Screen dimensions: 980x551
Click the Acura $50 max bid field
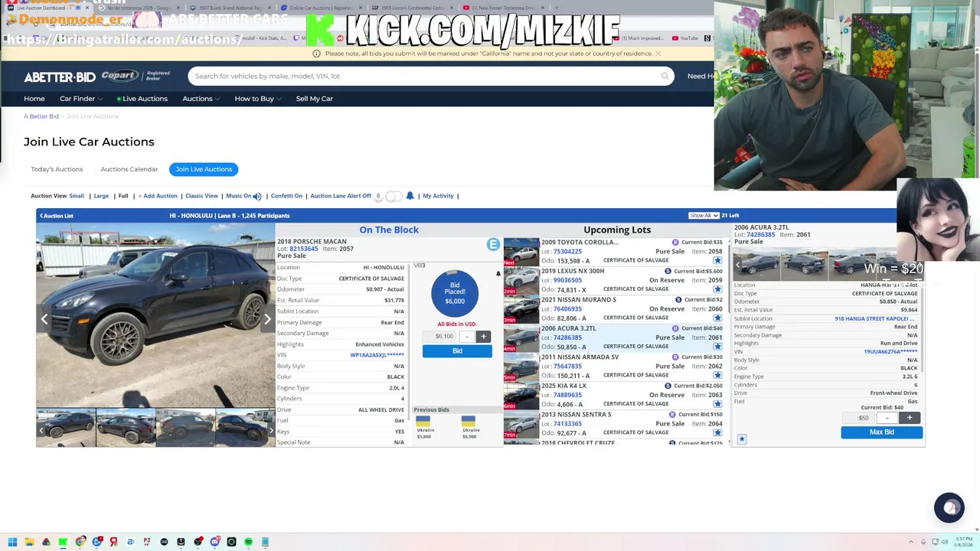click(x=858, y=418)
